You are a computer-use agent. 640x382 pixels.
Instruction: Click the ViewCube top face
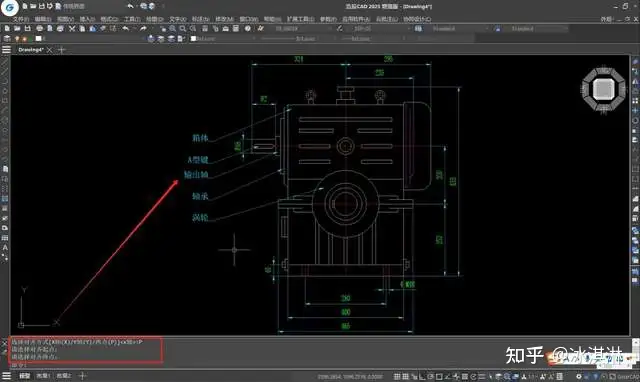pos(603,89)
